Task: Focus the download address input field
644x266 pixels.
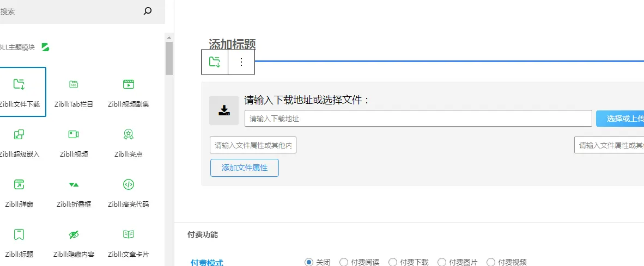Action: tap(418, 119)
